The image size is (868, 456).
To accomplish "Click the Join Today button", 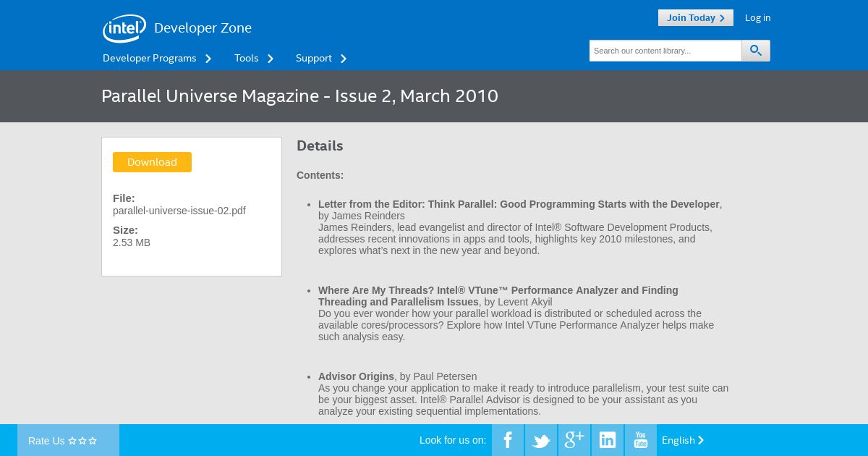I will point(696,17).
